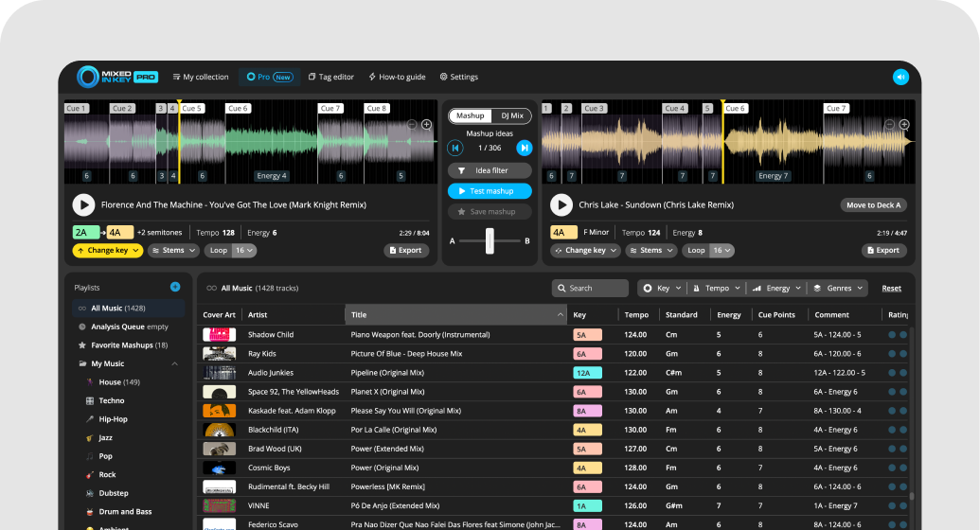Open Deck A Change key dropdown
This screenshot has height=530, width=980.
coord(108,251)
